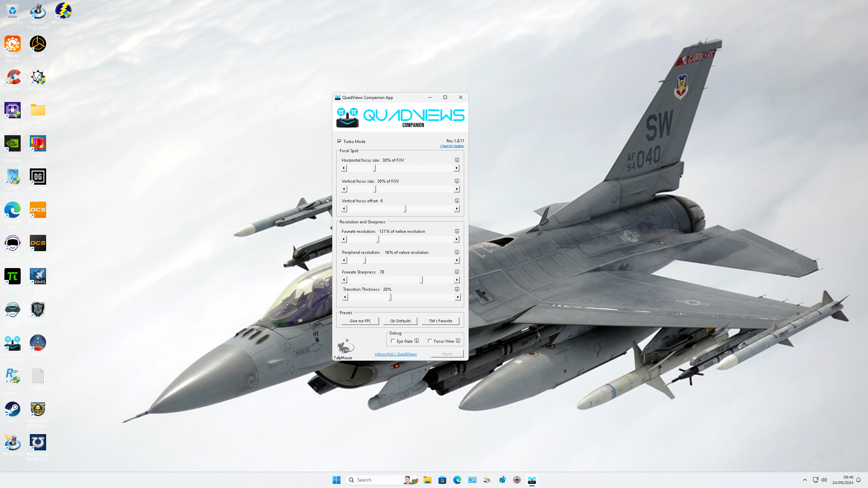The image size is (868, 488).
Task: Open info icon for Transition Thickness
Action: click(457, 289)
